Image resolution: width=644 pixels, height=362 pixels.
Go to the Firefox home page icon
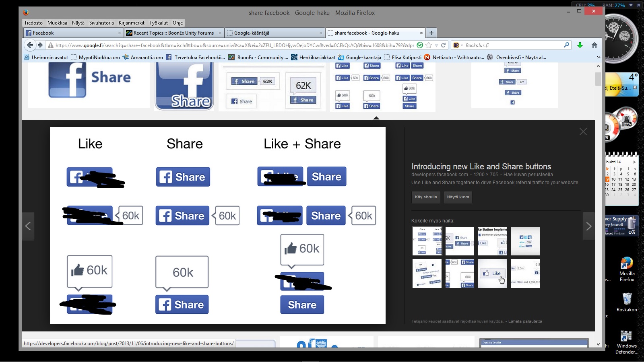(594, 45)
